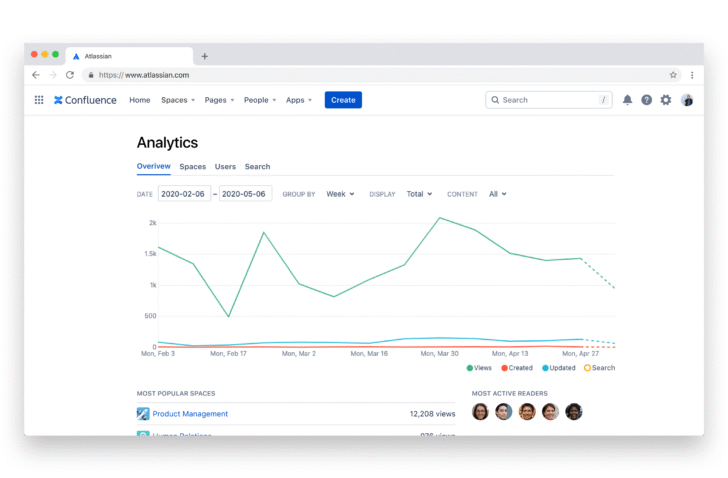728x478 pixels.
Task: Toggle the Views series in the legend
Action: point(479,368)
